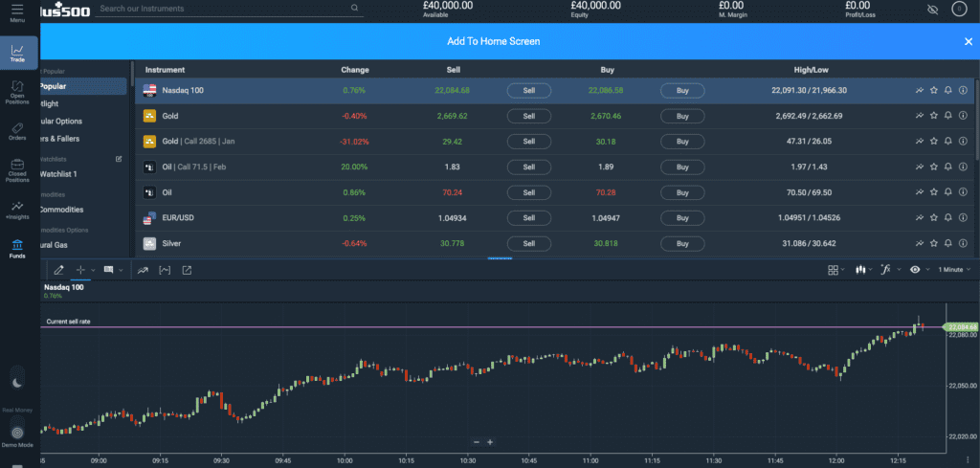980x468 pixels.
Task: Go to Open Positions in sidebar
Action: point(17,92)
